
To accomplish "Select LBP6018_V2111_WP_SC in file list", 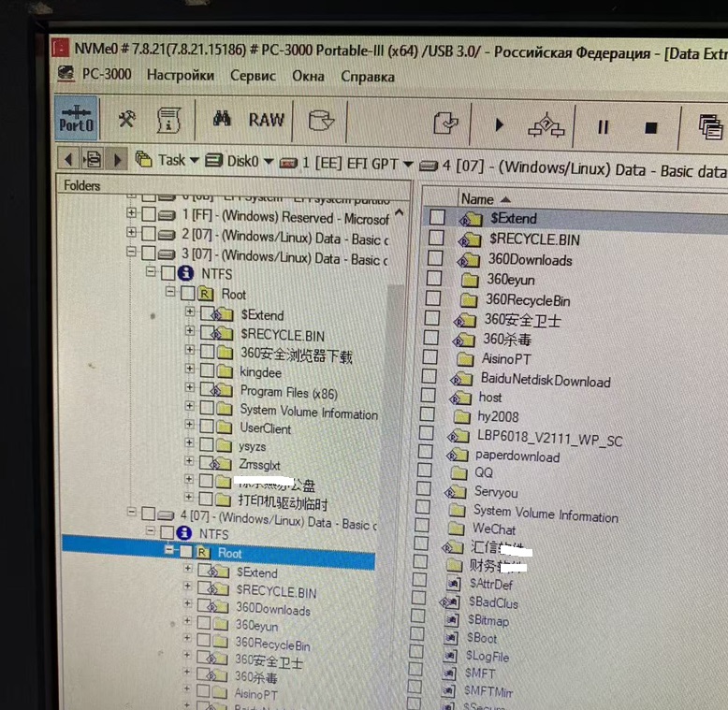I will pyautogui.click(x=549, y=438).
